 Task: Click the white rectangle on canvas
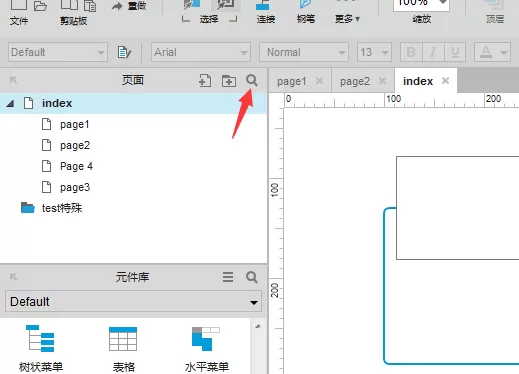click(457, 208)
